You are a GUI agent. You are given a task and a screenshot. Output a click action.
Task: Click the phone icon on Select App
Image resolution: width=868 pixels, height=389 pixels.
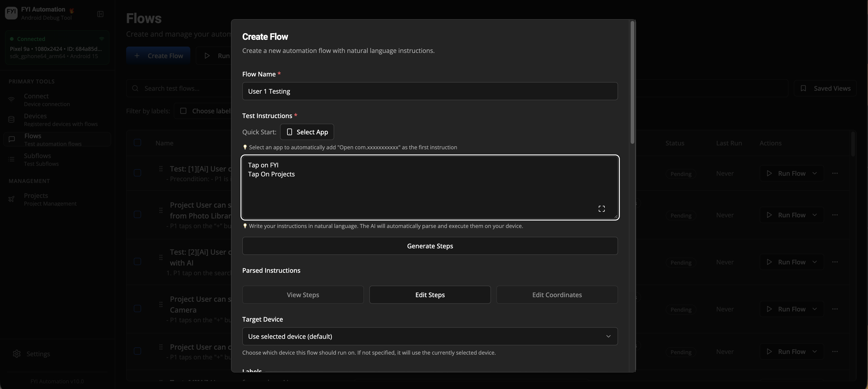pos(289,132)
